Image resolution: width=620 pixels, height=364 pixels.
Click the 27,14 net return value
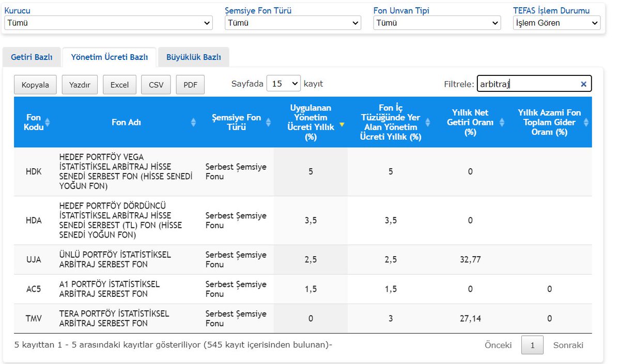[x=470, y=319]
